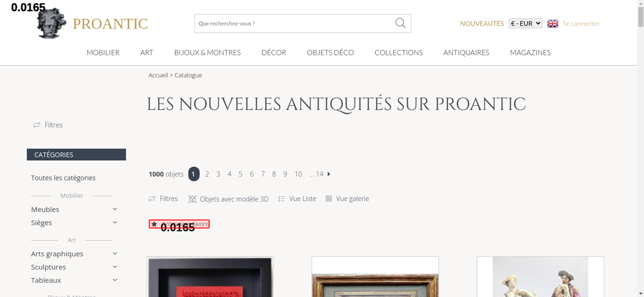The width and height of the screenshot is (644, 297).
Task: Go to results page 5
Action: pos(241,174)
